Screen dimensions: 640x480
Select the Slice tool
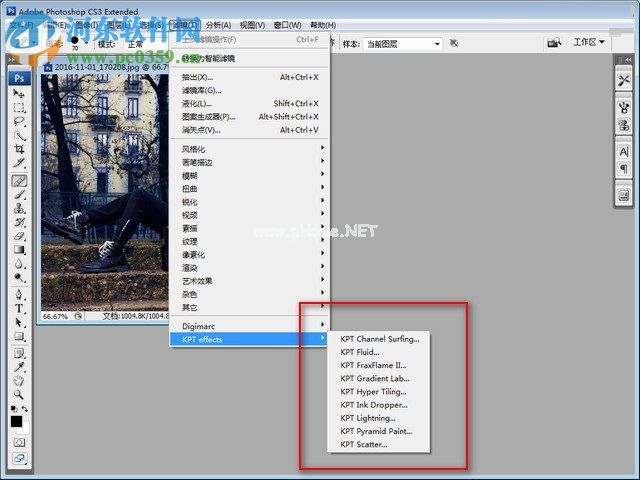pyautogui.click(x=19, y=163)
